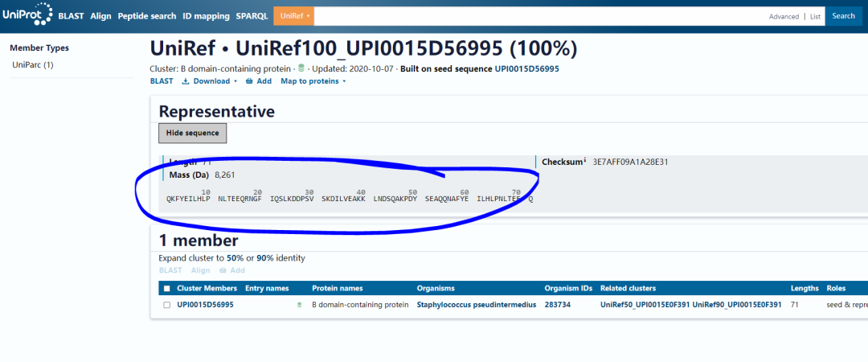Open the List search link
Screen dimensions: 868x362
[815, 17]
